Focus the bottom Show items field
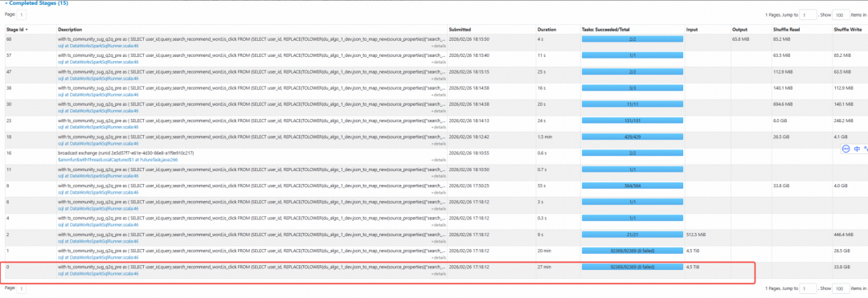This screenshot has height=298, width=868. pos(841,288)
